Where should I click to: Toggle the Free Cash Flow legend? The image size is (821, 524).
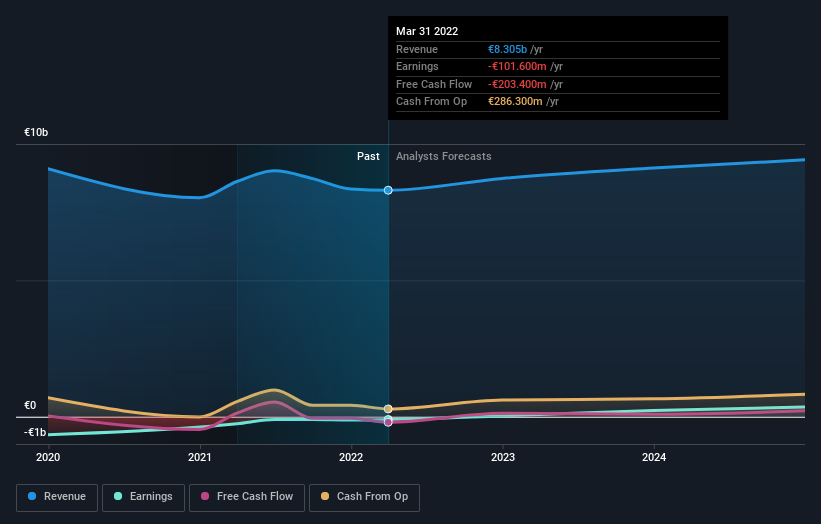pyautogui.click(x=247, y=497)
